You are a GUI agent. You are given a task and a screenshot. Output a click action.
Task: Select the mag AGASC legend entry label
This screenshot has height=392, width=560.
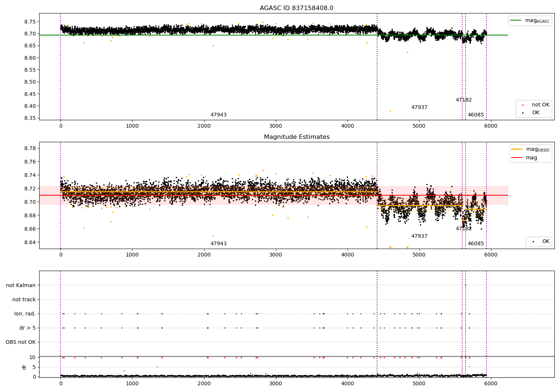537,21
